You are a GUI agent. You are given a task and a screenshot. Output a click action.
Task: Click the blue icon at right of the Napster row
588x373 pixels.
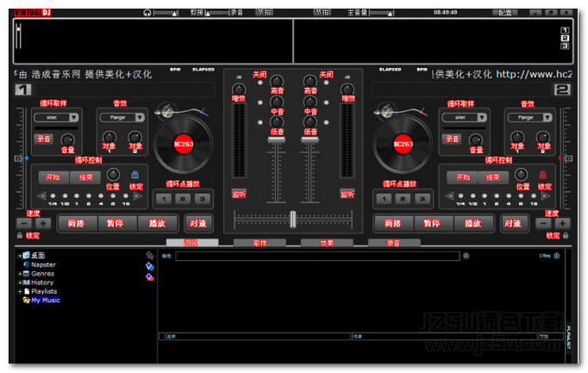pos(150,266)
